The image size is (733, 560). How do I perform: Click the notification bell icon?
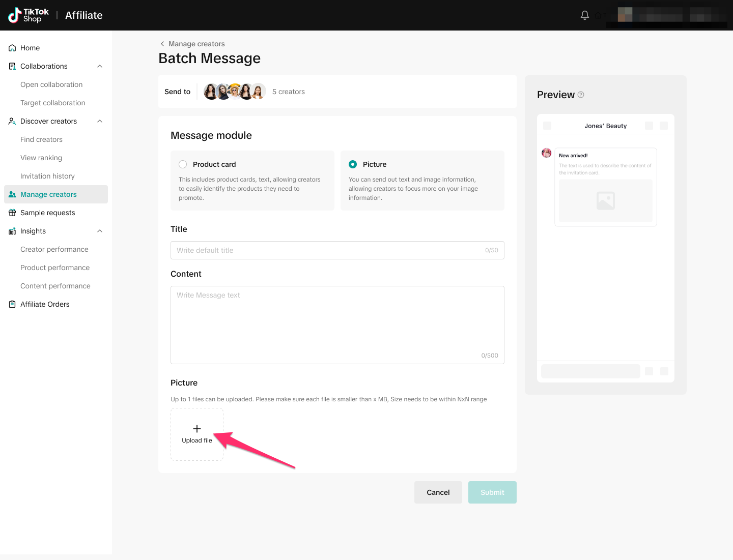tap(584, 15)
